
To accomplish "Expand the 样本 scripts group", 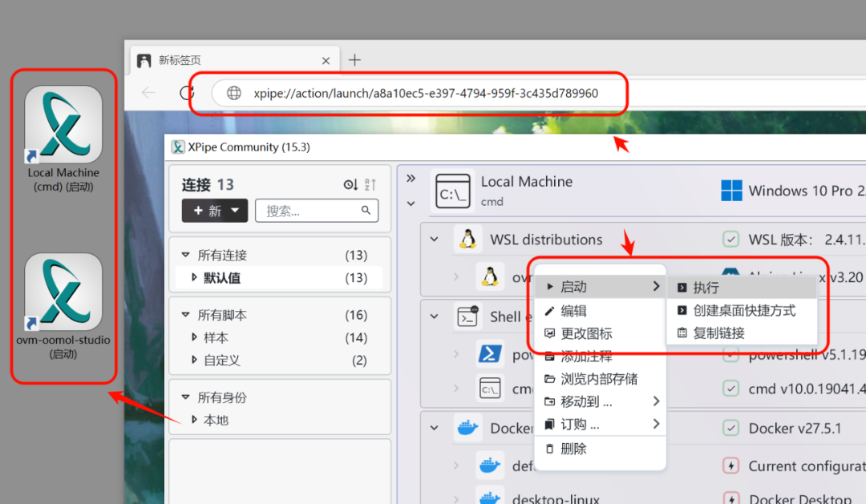I will tap(194, 337).
